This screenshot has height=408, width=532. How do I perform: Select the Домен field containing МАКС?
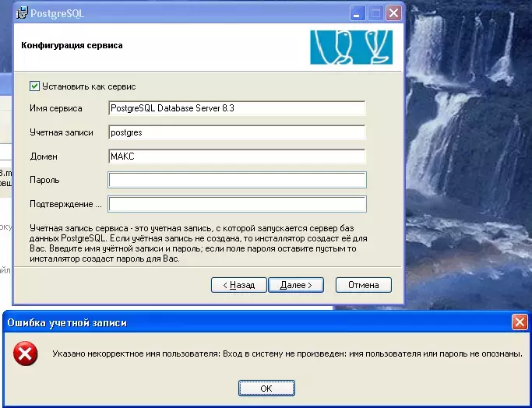237,157
